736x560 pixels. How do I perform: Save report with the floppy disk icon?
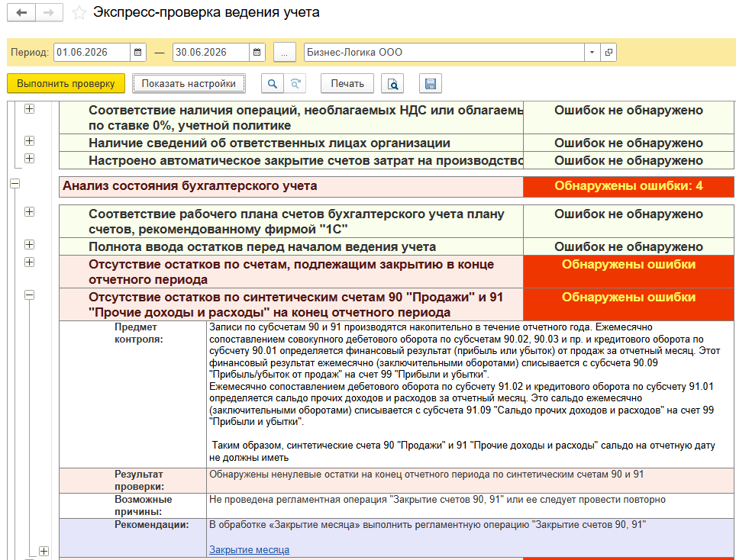(x=431, y=83)
